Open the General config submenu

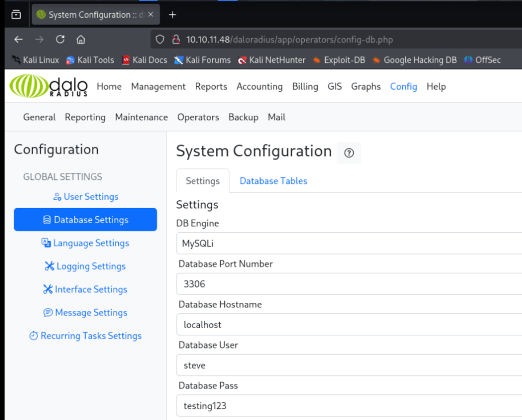tap(39, 117)
